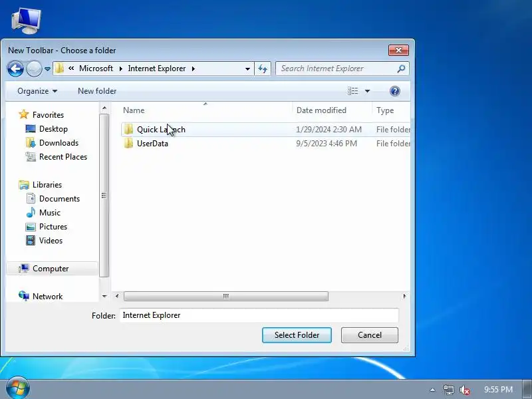Open the Videos library
The width and height of the screenshot is (532, 399).
(51, 240)
